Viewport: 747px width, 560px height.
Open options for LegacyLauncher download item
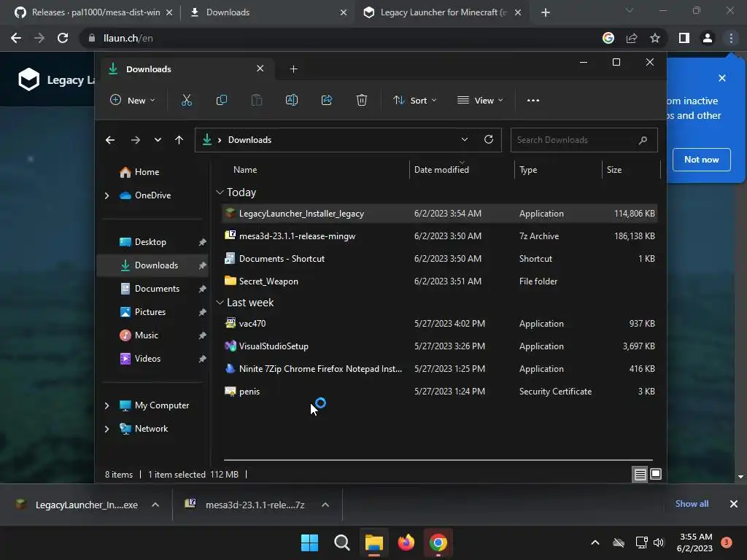[155, 505]
